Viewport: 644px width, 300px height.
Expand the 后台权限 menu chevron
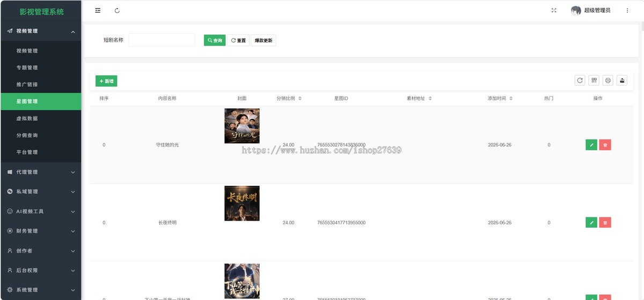(73, 270)
